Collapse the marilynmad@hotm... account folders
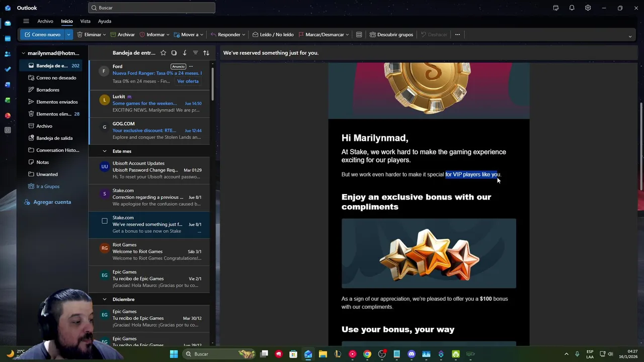The image size is (644, 362). (x=23, y=53)
